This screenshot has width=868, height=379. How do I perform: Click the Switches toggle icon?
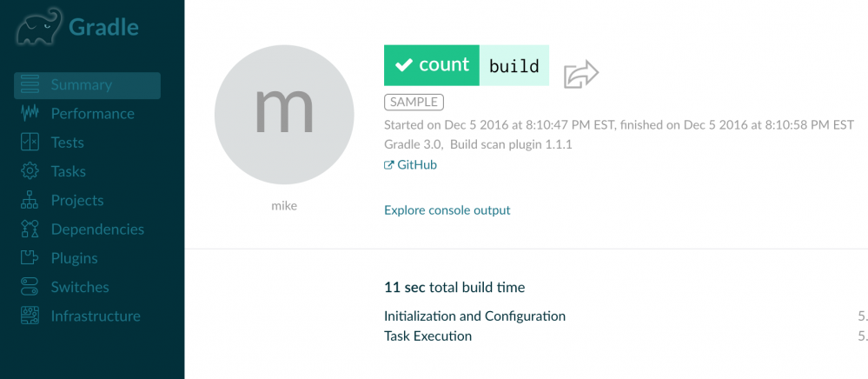30,287
